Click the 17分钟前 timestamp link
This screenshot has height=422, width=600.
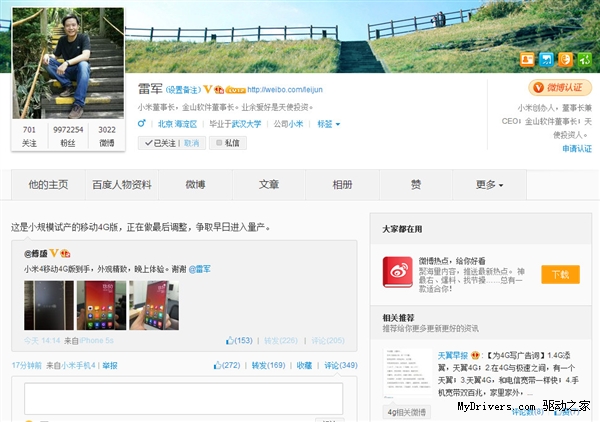26,366
